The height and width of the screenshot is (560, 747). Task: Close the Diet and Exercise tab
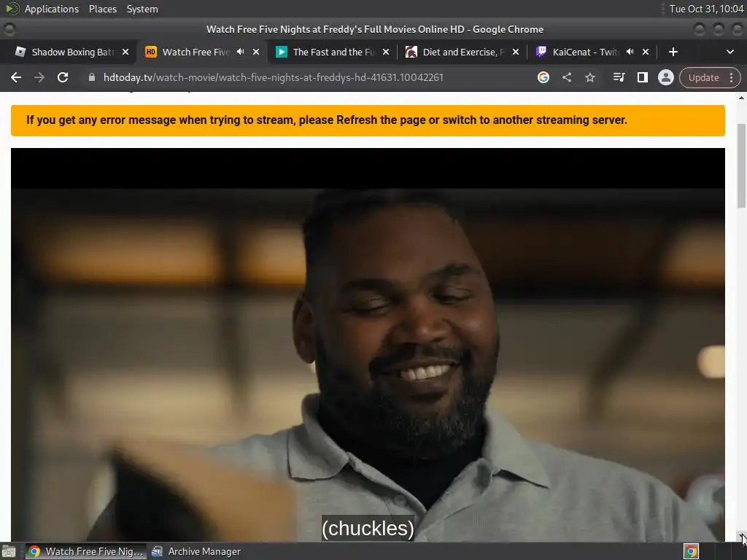[516, 52]
